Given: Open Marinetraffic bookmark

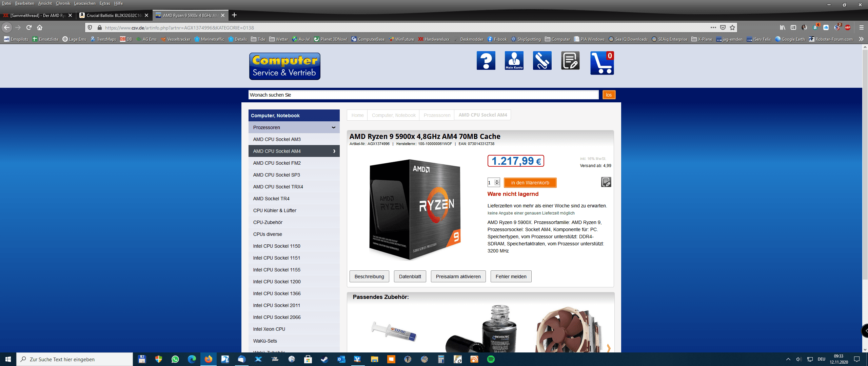Looking at the screenshot, I should (x=209, y=39).
